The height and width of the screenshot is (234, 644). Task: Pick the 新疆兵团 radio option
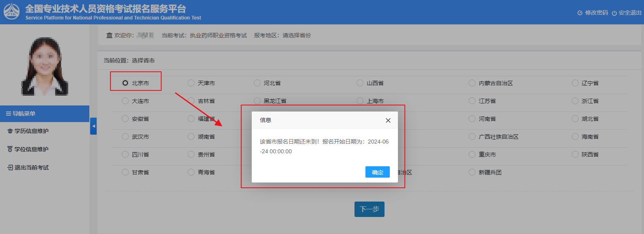[x=472, y=172]
